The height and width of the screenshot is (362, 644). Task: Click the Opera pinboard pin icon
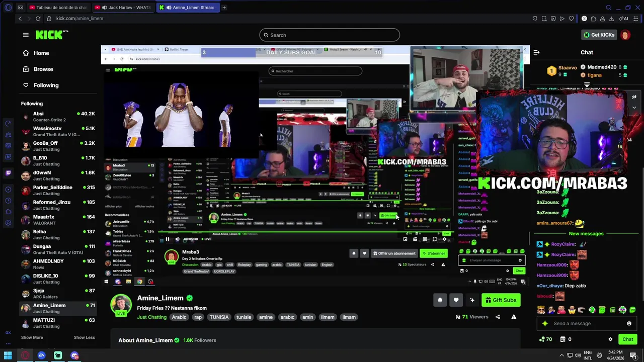(535, 19)
